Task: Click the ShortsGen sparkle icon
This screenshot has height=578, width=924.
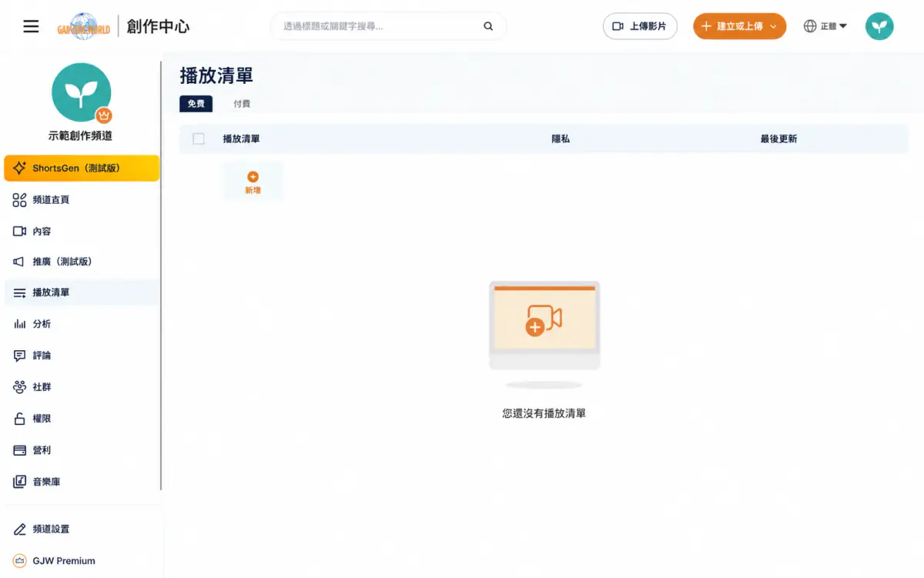Action: click(x=20, y=168)
